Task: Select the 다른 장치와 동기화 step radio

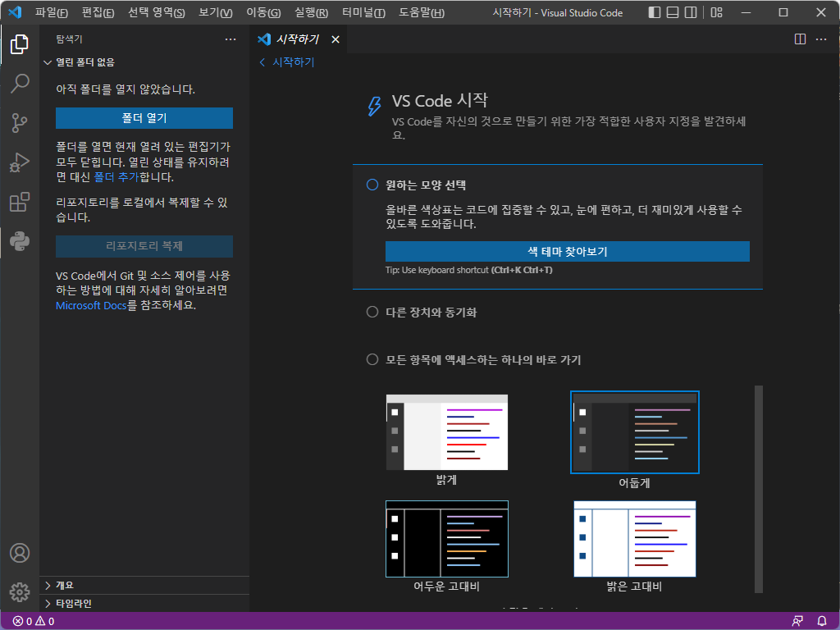Action: (372, 312)
